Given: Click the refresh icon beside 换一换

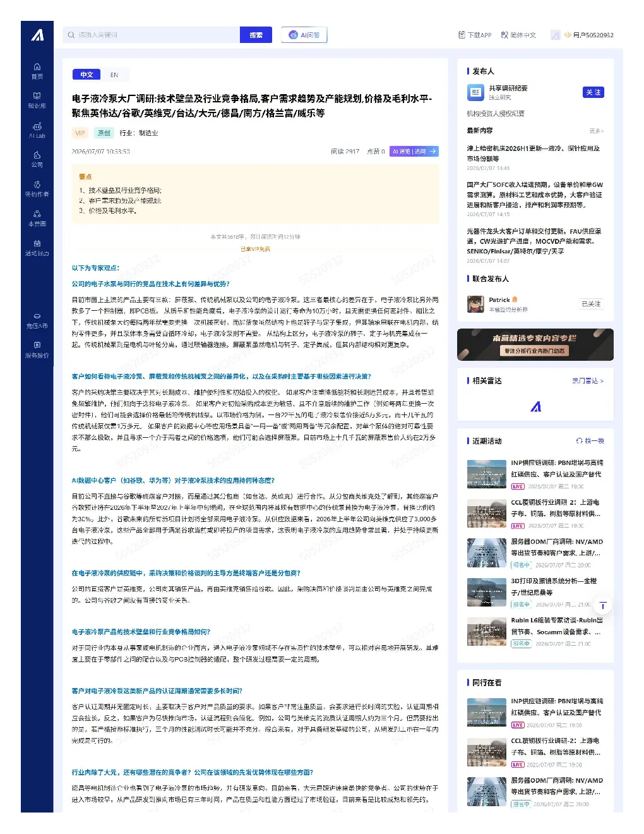Looking at the screenshot, I should [579, 440].
